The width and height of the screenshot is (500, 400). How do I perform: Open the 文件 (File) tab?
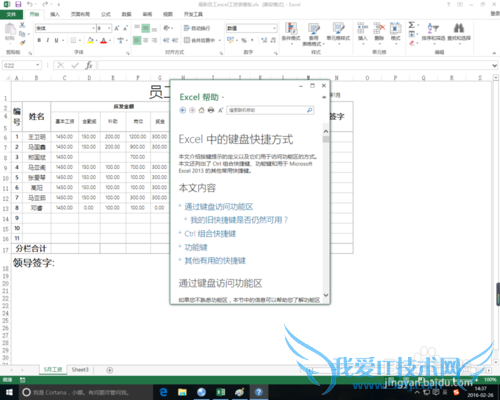coord(11,14)
